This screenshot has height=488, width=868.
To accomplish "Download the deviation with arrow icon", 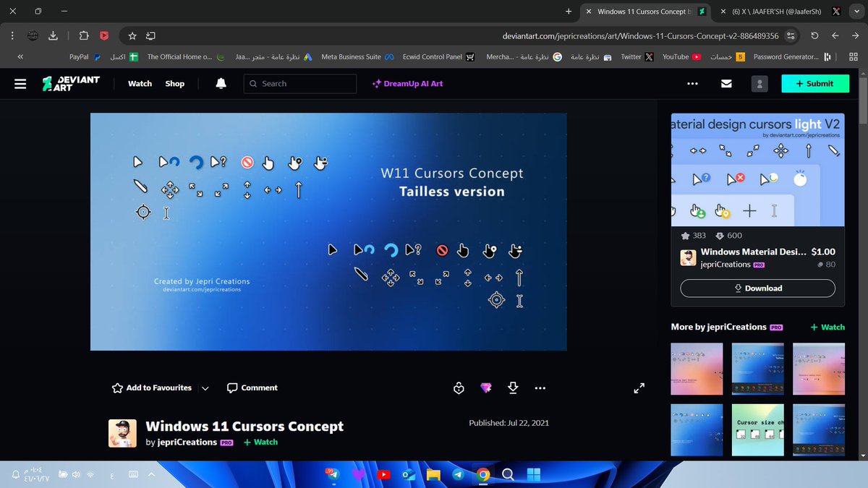I will click(x=513, y=388).
